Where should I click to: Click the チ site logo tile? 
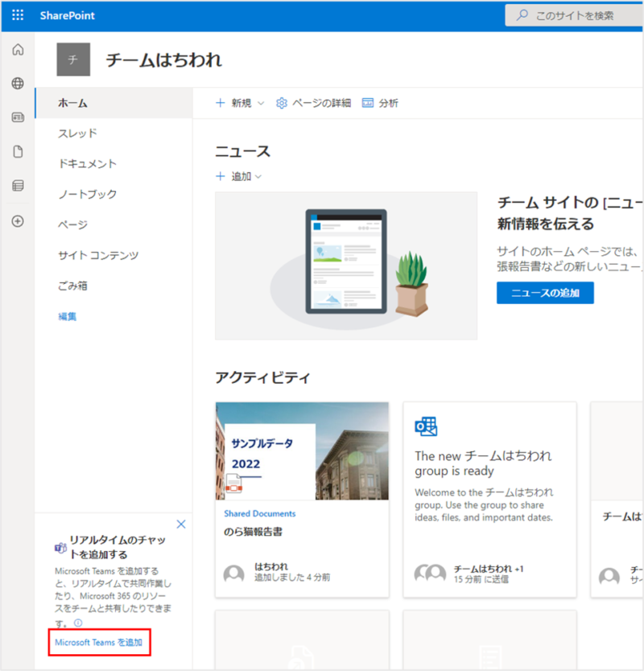[73, 60]
